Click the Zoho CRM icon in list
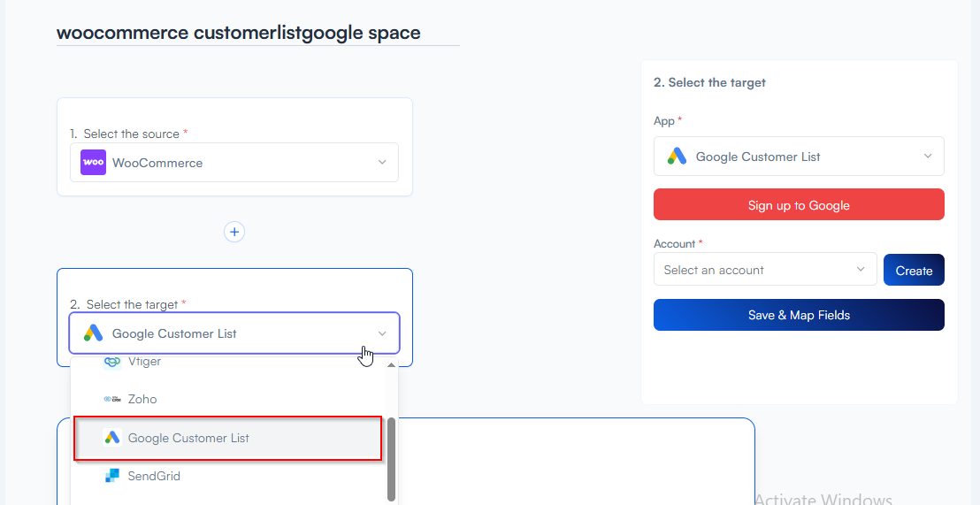This screenshot has width=980, height=505. 111,399
